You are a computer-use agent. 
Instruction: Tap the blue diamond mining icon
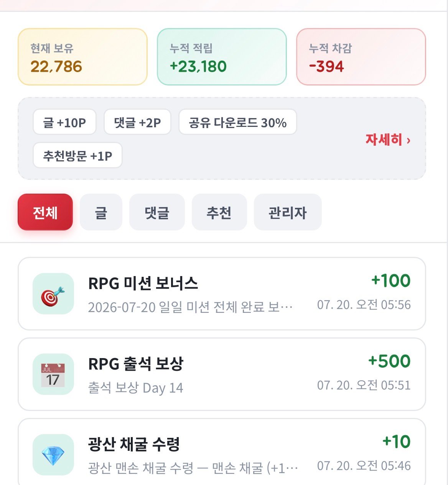click(53, 455)
